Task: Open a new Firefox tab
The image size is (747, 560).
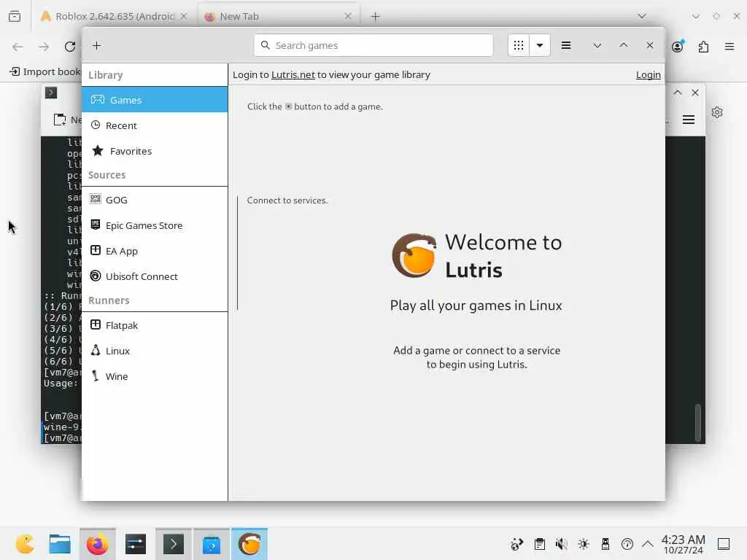Action: coord(376,17)
